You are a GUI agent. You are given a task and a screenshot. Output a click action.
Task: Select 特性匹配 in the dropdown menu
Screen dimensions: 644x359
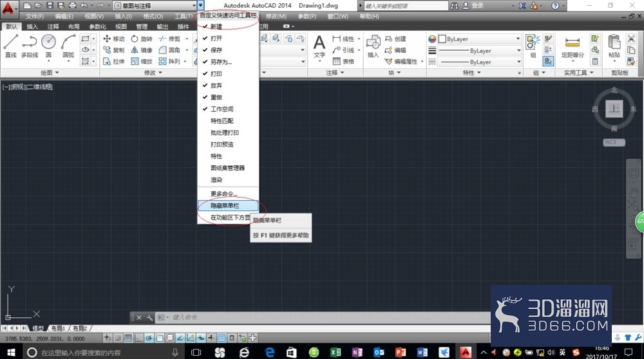tap(228, 121)
